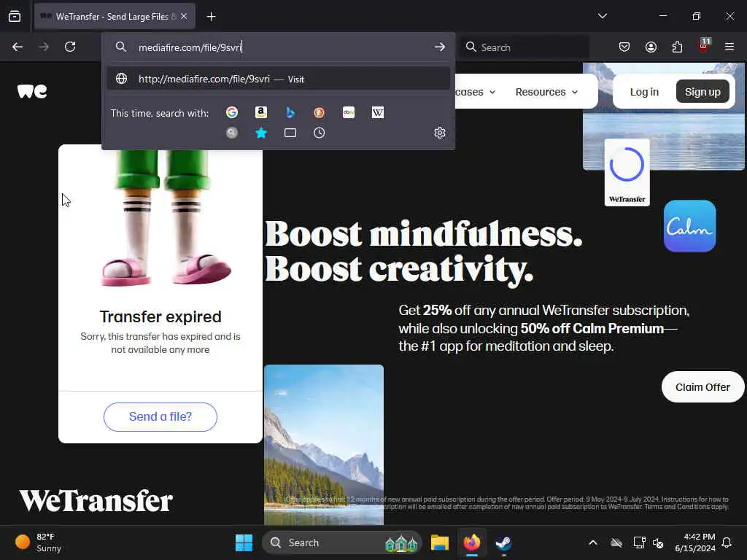
Task: Click the Go arrow in address bar
Action: [x=440, y=47]
